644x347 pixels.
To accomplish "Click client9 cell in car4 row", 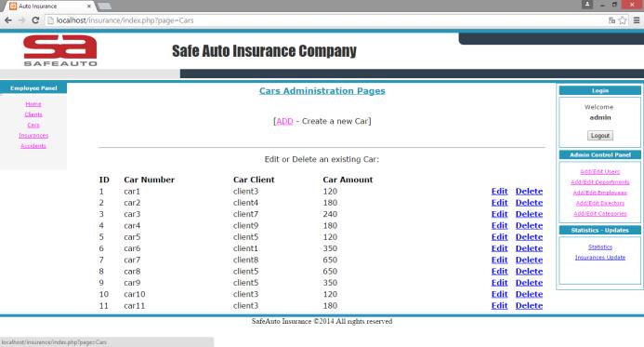I will click(x=245, y=226).
